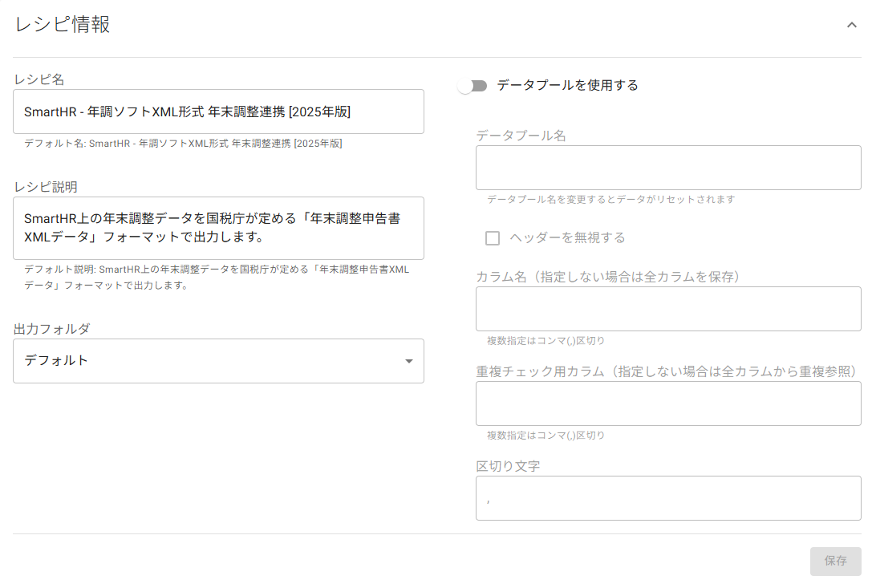Click the デフォルト説明 hint text

(217, 277)
